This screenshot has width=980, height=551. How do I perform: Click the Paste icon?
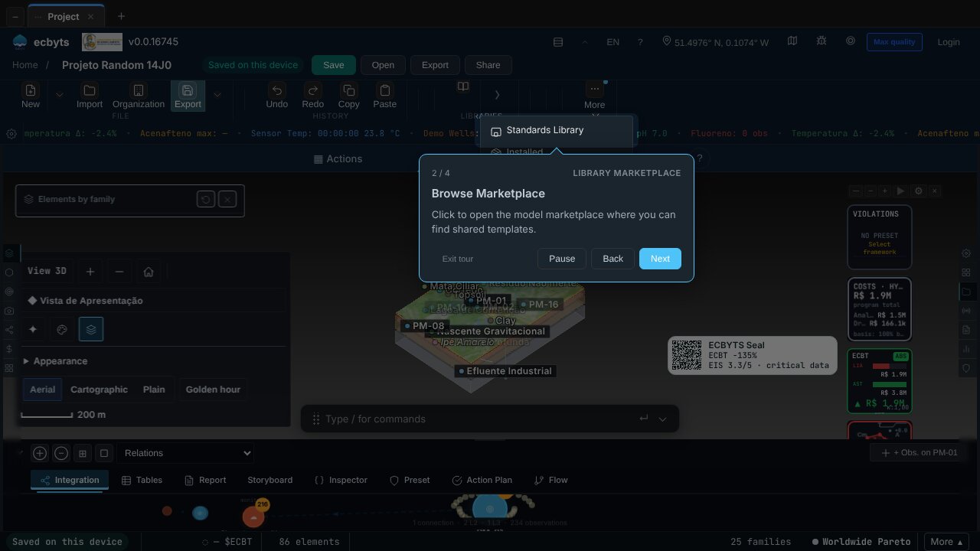(384, 90)
